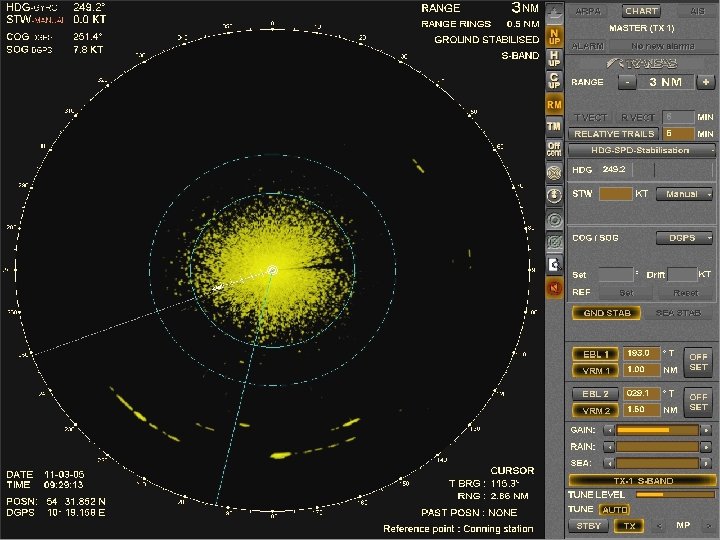
Task: Switch to Relative Motion (RM) mode
Action: [554, 105]
